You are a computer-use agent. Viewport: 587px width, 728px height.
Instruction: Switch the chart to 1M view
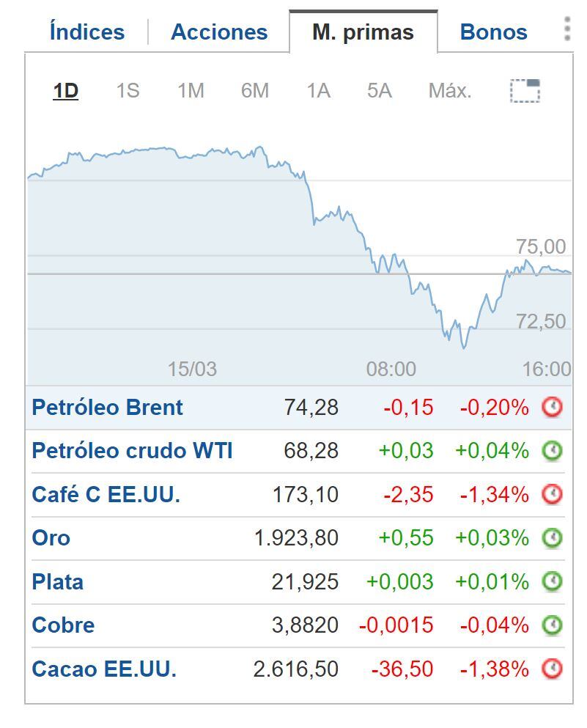pos(190,90)
